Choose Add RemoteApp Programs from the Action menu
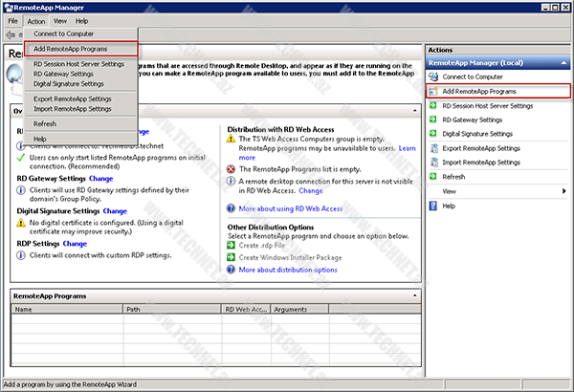Viewport: 574px width, 392px height. point(70,48)
